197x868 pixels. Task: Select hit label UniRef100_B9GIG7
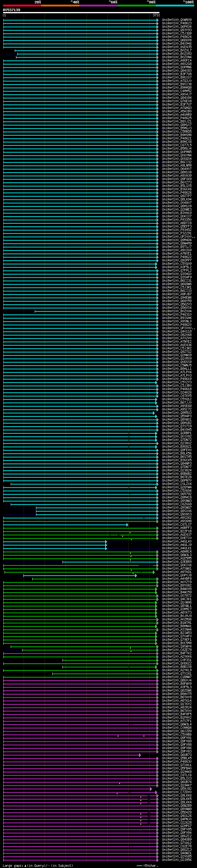(177, 77)
